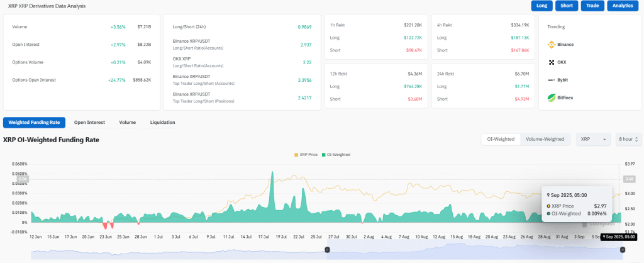Click the OKX logo icon

point(552,62)
